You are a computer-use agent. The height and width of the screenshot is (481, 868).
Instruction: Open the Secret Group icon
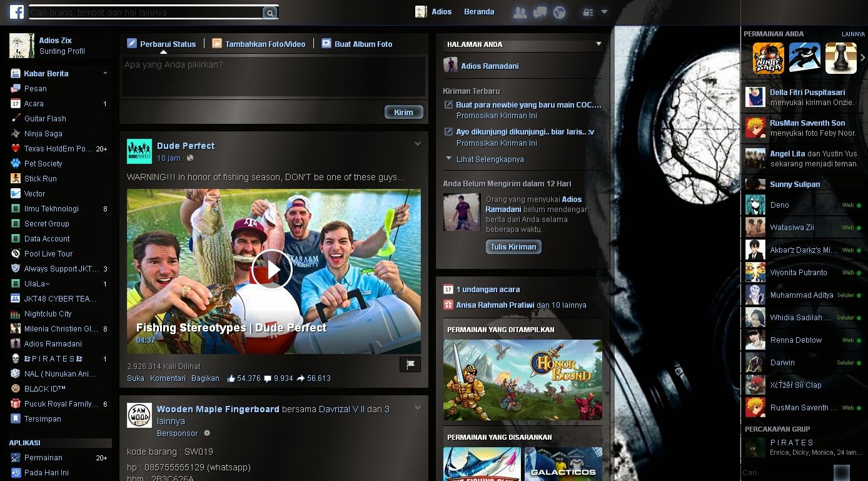[x=16, y=224]
